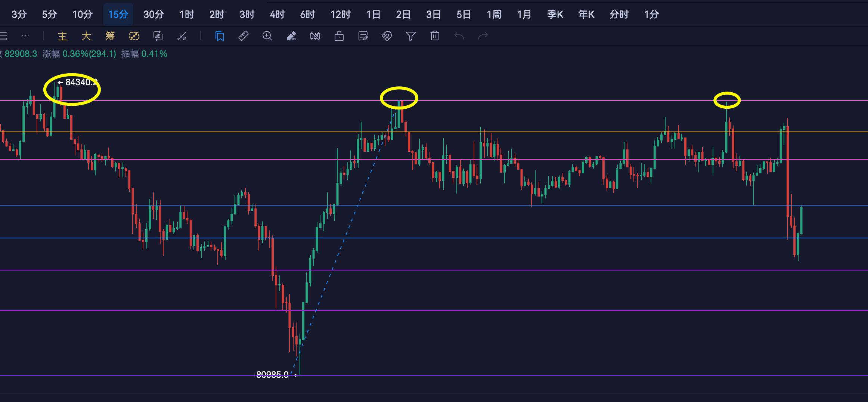
Task: Show the 2日 chart
Action: [403, 15]
